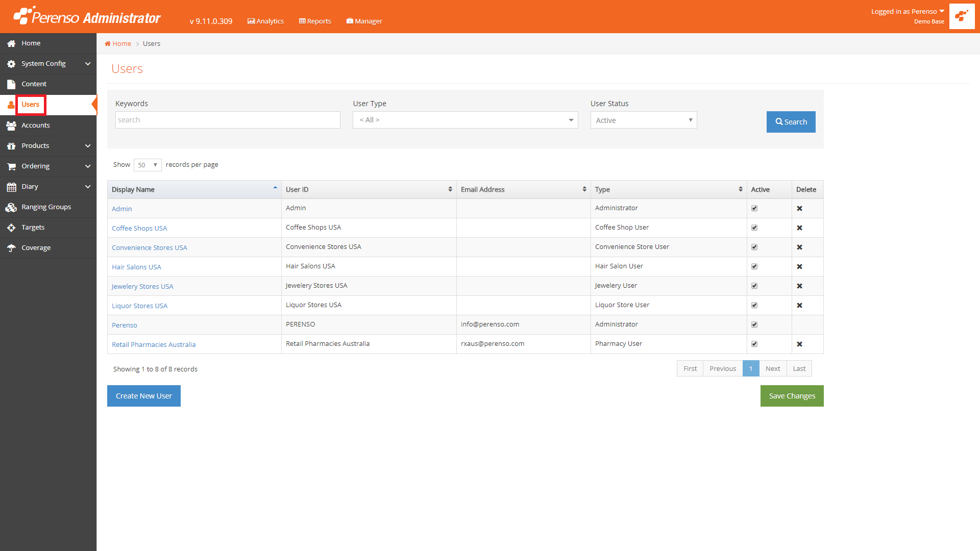The image size is (980, 551).
Task: Open the Reports top menu item
Action: pos(315,21)
